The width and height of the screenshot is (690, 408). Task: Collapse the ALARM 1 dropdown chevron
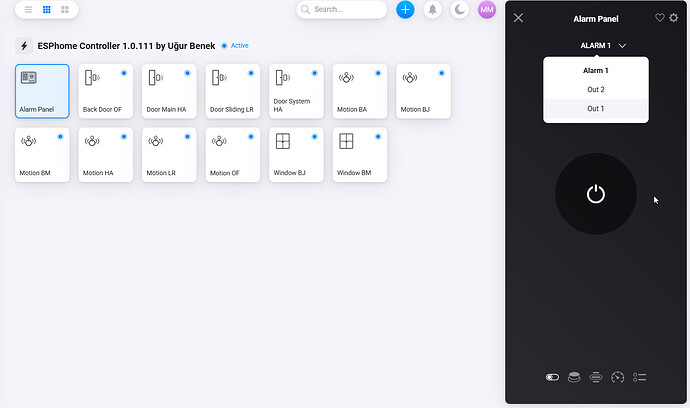coord(622,46)
